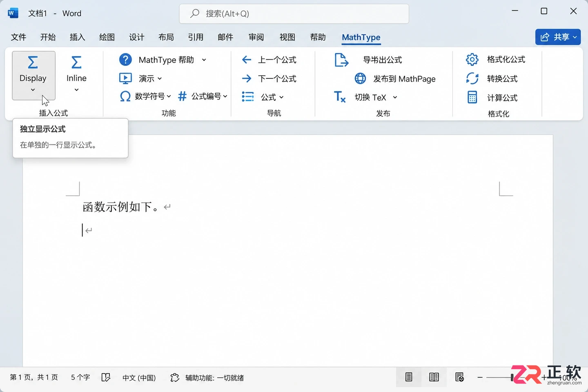Open the 文件 menu tab
Image resolution: width=588 pixels, height=392 pixels.
[18, 37]
